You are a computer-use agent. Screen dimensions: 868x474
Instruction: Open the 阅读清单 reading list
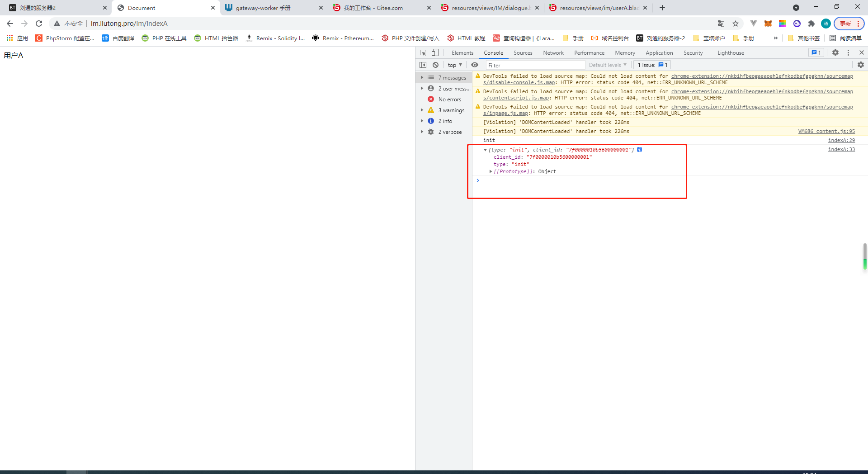(845, 38)
